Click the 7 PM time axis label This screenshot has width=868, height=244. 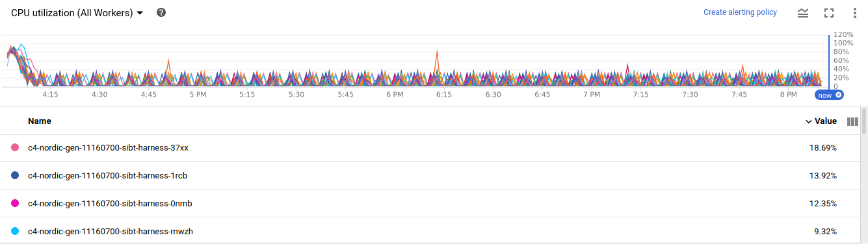point(592,95)
